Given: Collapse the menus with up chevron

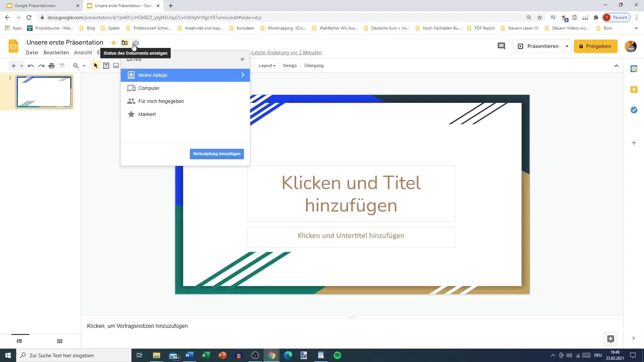Looking at the screenshot, I should pos(616,66).
